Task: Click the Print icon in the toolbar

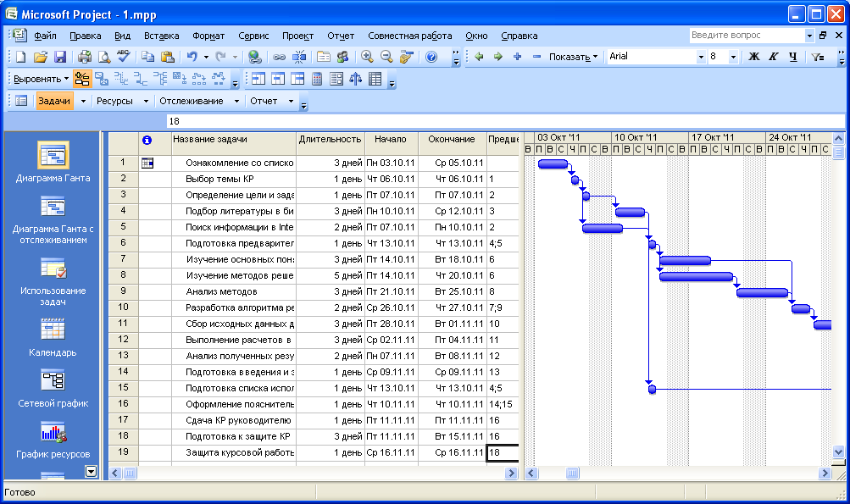Action: click(85, 57)
